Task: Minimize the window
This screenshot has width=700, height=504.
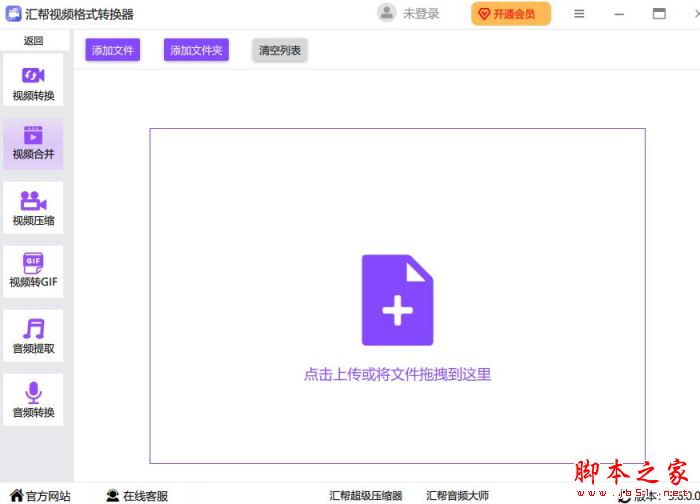Action: pos(619,14)
